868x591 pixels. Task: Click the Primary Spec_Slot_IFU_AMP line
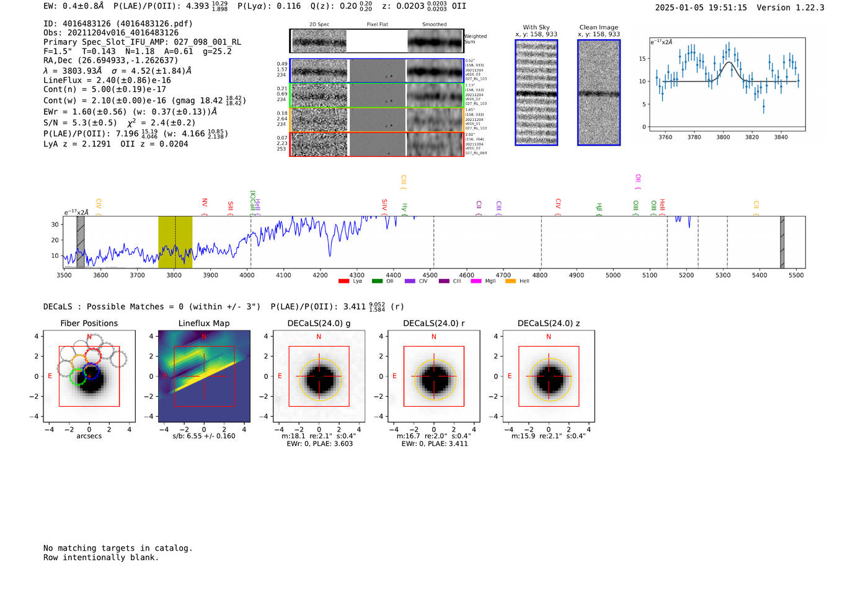click(142, 42)
